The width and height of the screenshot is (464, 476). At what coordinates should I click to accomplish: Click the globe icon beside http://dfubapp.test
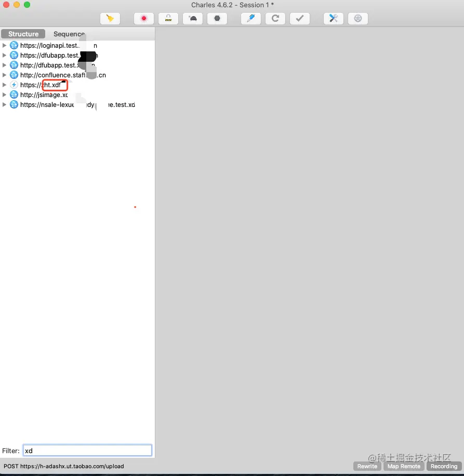coord(14,65)
